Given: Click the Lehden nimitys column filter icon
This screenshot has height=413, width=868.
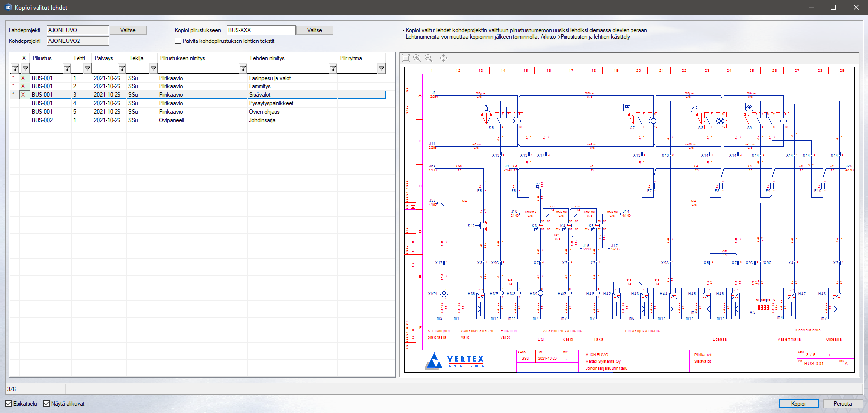Looking at the screenshot, I should coord(333,69).
